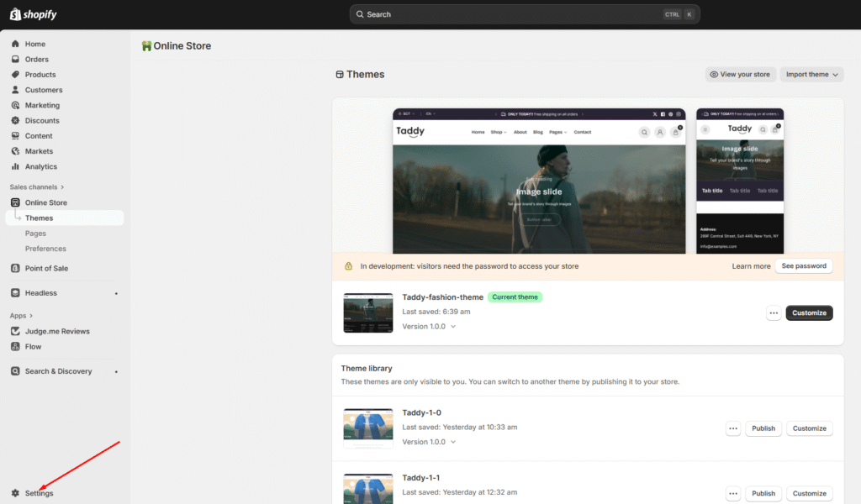Viewport: 861px width, 504px height.
Task: Open the Headless channel icon
Action: 15,293
